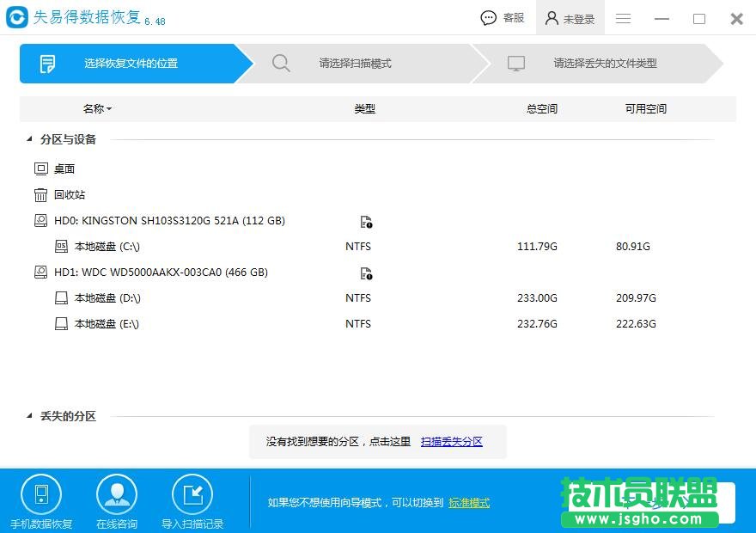Image resolution: width=756 pixels, height=533 pixels.
Task: Switch to 标准模式 via the link
Action: pos(469,502)
